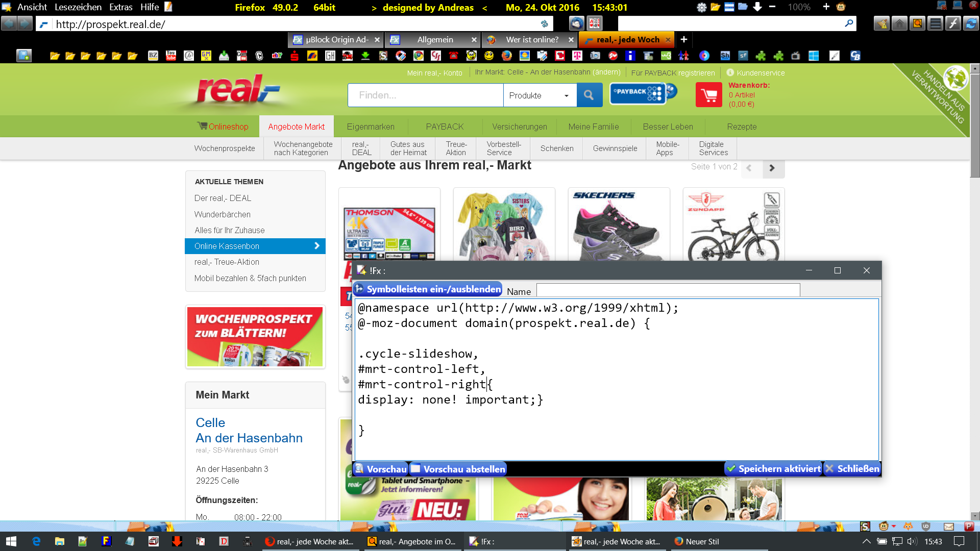Click the Schließen button in editor

[x=852, y=468]
